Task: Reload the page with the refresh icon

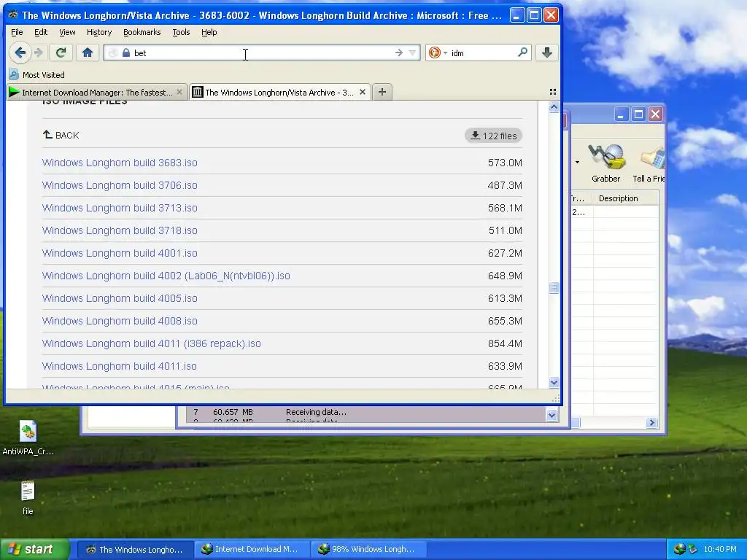Action: coord(61,52)
